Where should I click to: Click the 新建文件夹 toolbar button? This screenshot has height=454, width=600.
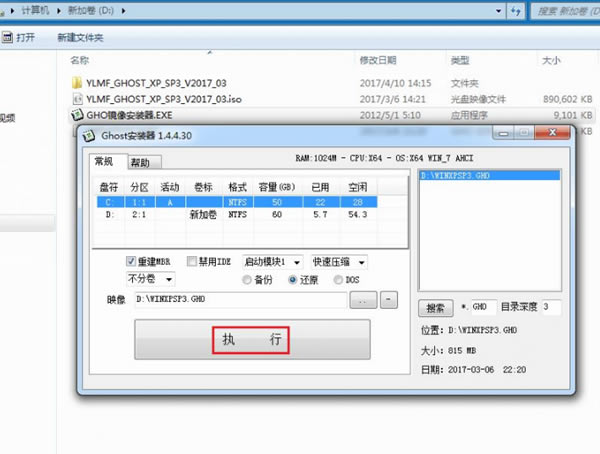[x=80, y=38]
